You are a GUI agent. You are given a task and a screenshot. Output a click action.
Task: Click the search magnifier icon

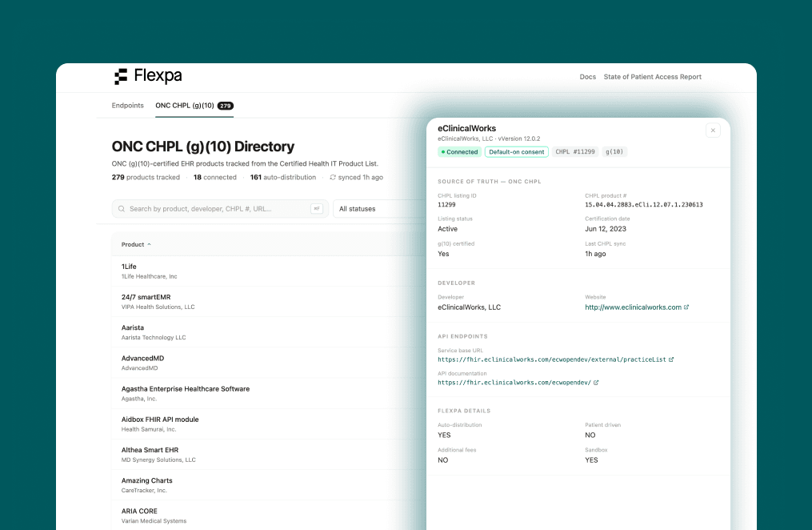click(x=122, y=209)
